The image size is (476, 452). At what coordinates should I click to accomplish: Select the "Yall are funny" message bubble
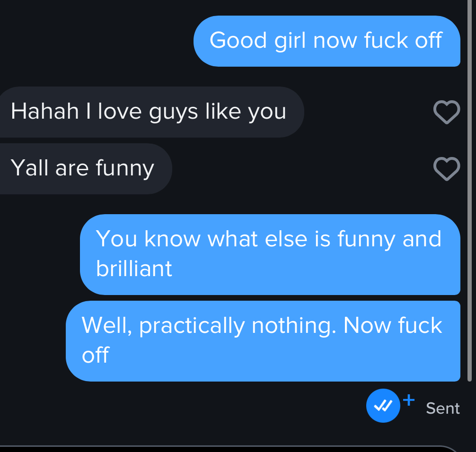pyautogui.click(x=83, y=168)
